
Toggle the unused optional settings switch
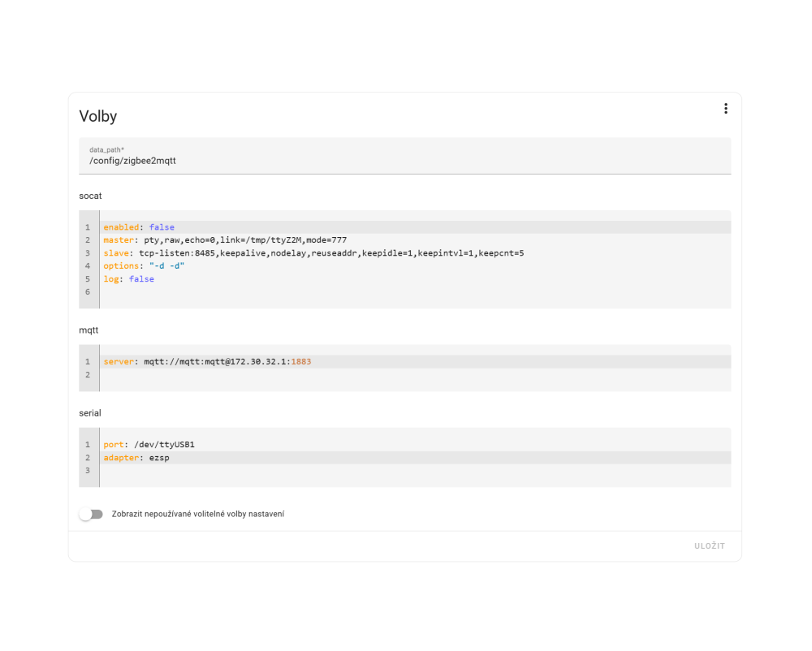(91, 514)
